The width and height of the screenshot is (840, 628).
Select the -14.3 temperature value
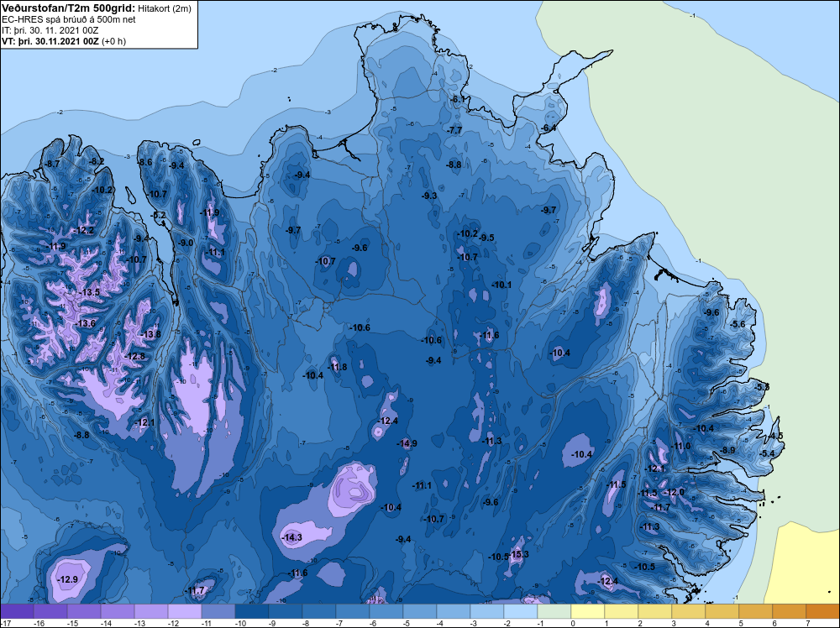[292, 537]
